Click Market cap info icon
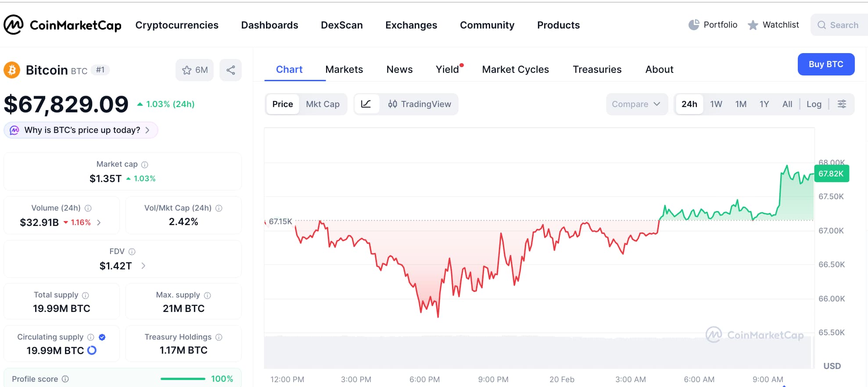This screenshot has height=387, width=868. coord(144,165)
